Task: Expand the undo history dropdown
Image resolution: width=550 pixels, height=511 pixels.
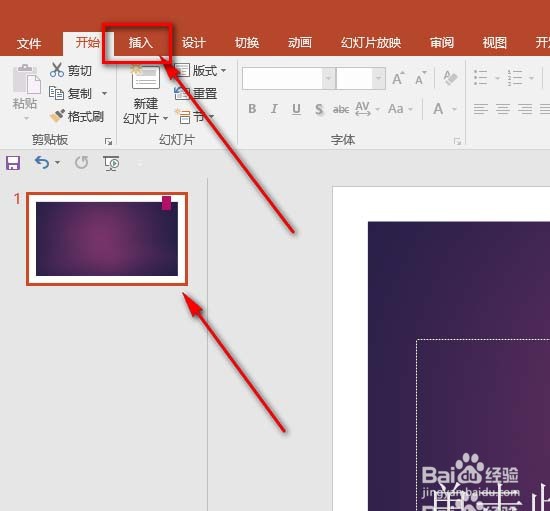Action: click(58, 163)
